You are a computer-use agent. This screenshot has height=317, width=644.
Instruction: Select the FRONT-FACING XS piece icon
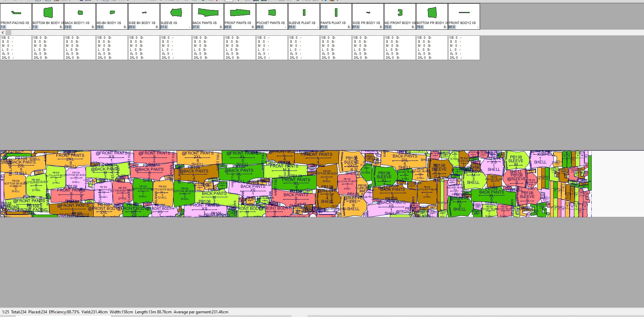[16, 13]
